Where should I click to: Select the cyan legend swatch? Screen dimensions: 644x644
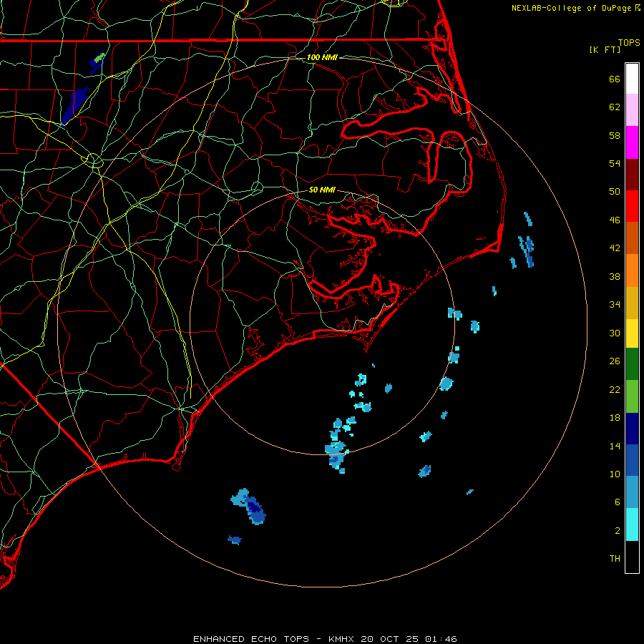point(632,525)
